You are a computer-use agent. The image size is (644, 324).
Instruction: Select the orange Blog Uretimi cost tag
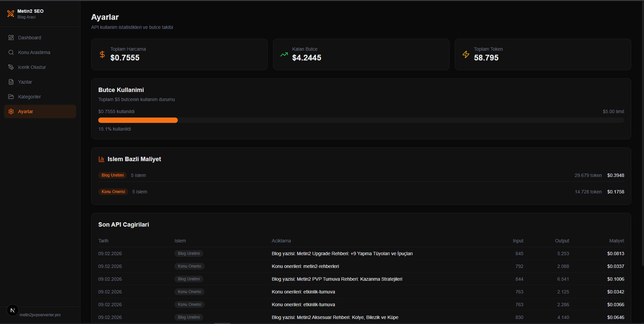(x=113, y=175)
